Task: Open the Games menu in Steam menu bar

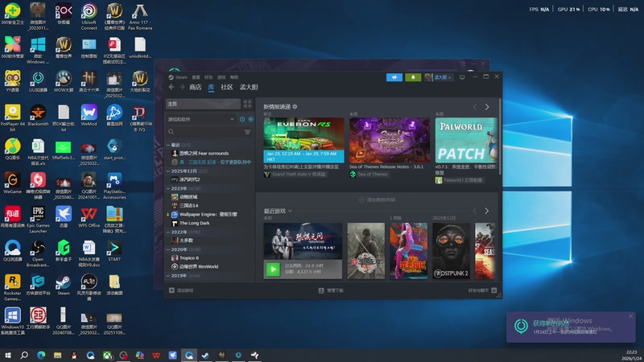Action: 221,77
